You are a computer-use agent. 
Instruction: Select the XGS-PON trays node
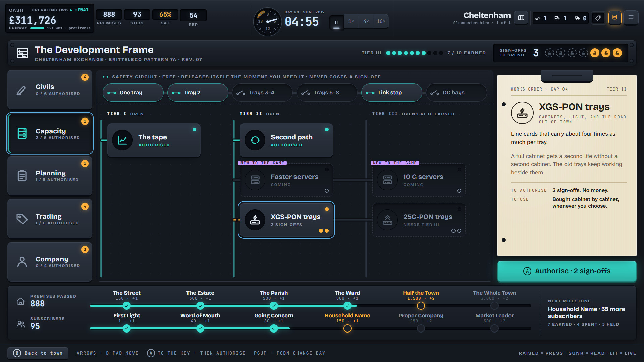pyautogui.click(x=286, y=220)
